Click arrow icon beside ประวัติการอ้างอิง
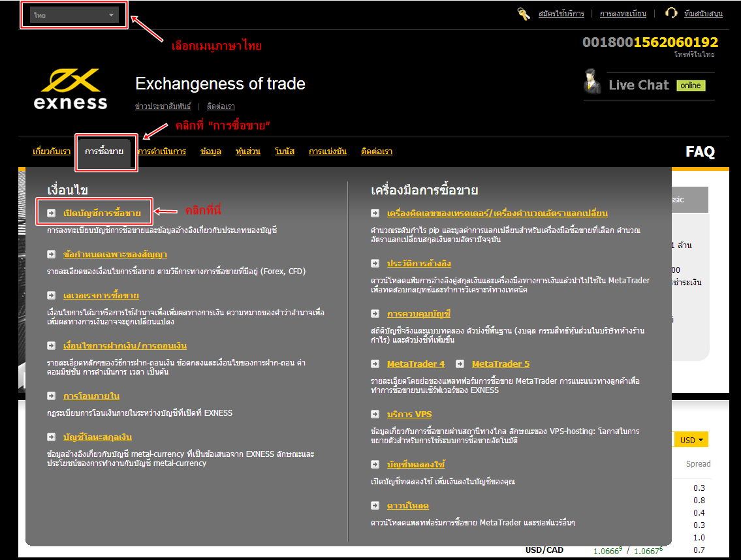The image size is (741, 560). (x=375, y=263)
